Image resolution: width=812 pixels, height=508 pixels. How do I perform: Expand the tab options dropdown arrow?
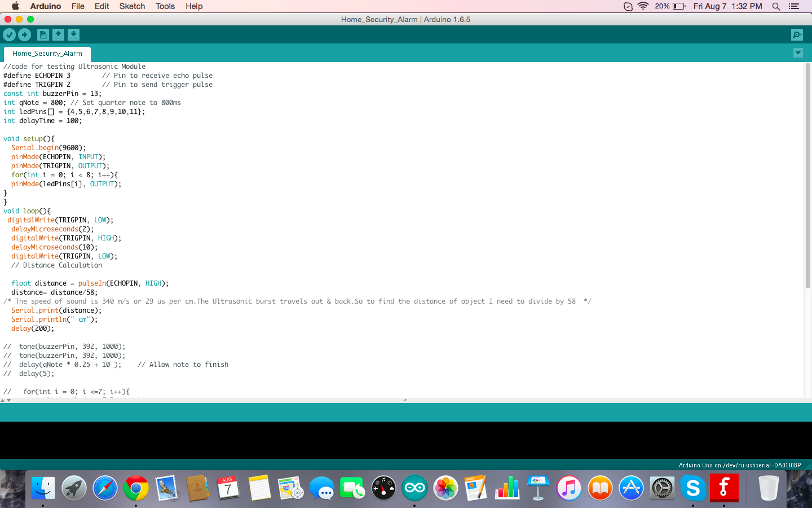click(798, 52)
